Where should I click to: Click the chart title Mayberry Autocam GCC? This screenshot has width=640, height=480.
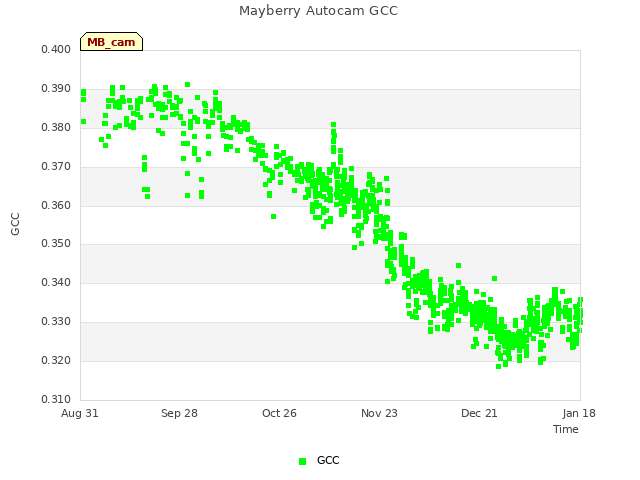pyautogui.click(x=318, y=11)
